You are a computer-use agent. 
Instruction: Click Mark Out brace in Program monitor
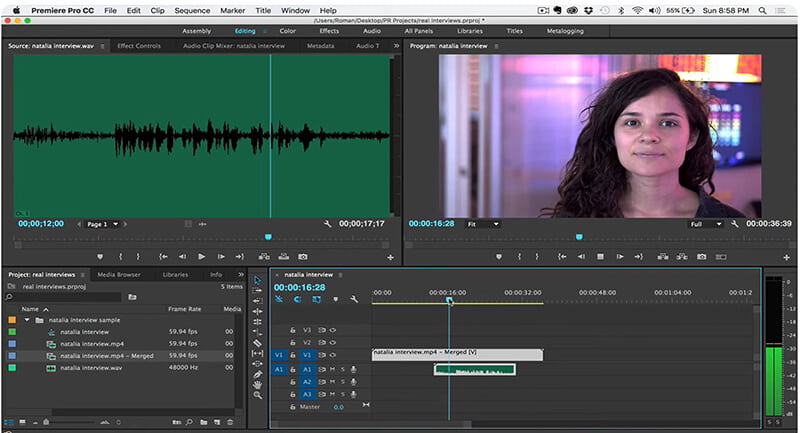(x=537, y=257)
